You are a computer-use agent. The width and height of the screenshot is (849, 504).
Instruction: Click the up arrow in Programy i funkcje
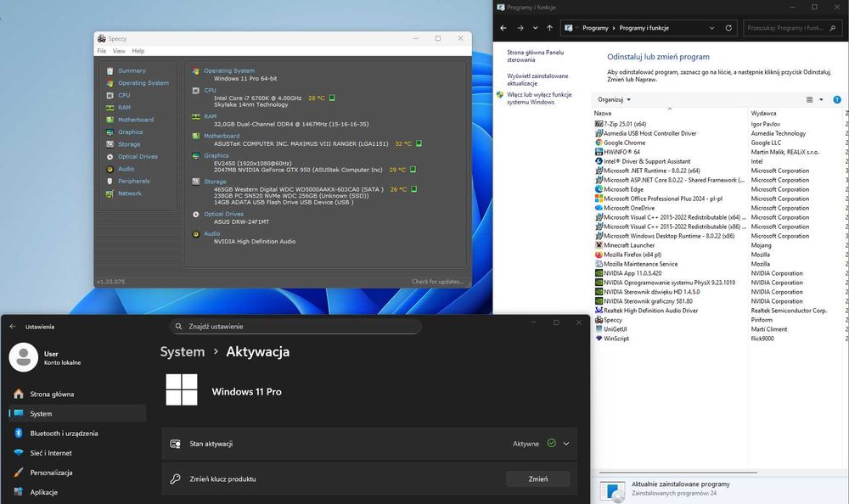coord(549,28)
